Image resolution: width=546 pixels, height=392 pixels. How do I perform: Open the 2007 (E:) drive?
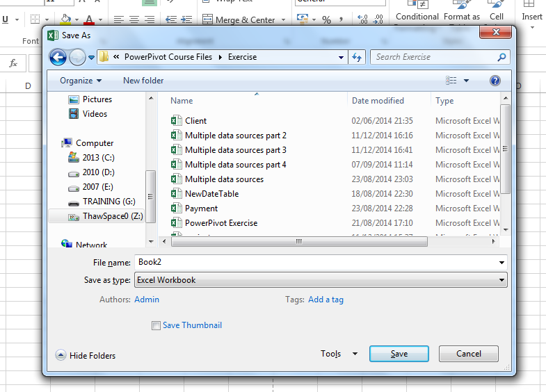[90, 187]
